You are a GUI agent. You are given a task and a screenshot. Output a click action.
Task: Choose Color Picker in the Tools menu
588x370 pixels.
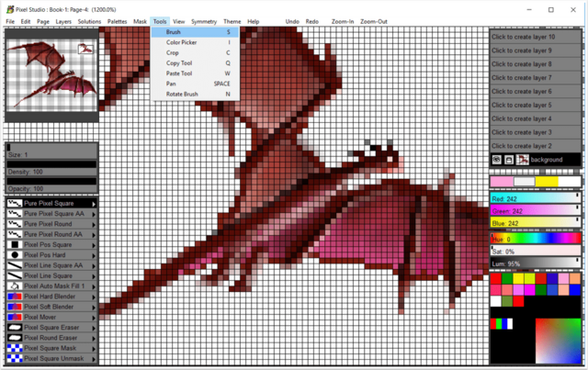[x=195, y=42]
